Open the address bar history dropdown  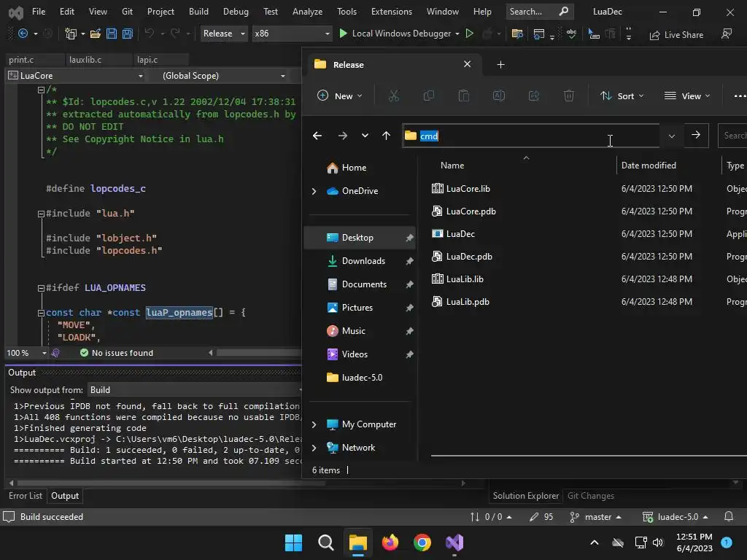click(x=672, y=136)
